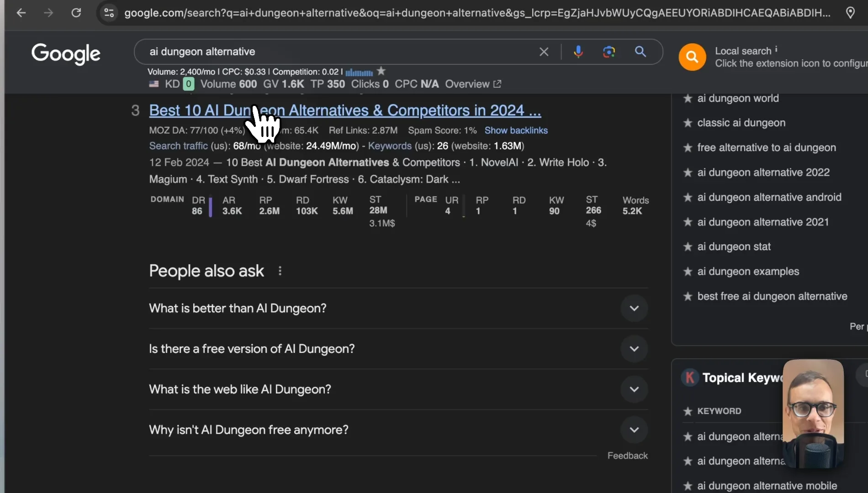Open Google Lens image search icon
Image resolution: width=868 pixels, height=493 pixels.
pos(609,52)
